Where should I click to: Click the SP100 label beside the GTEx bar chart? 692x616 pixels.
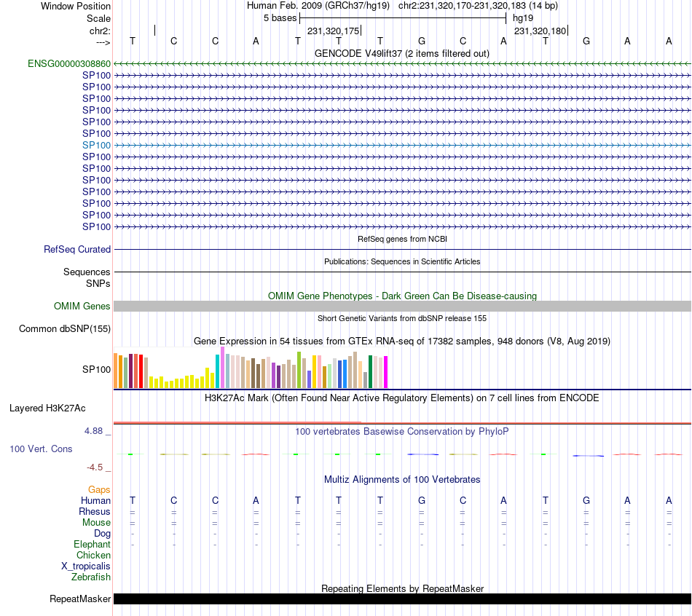[x=96, y=369]
